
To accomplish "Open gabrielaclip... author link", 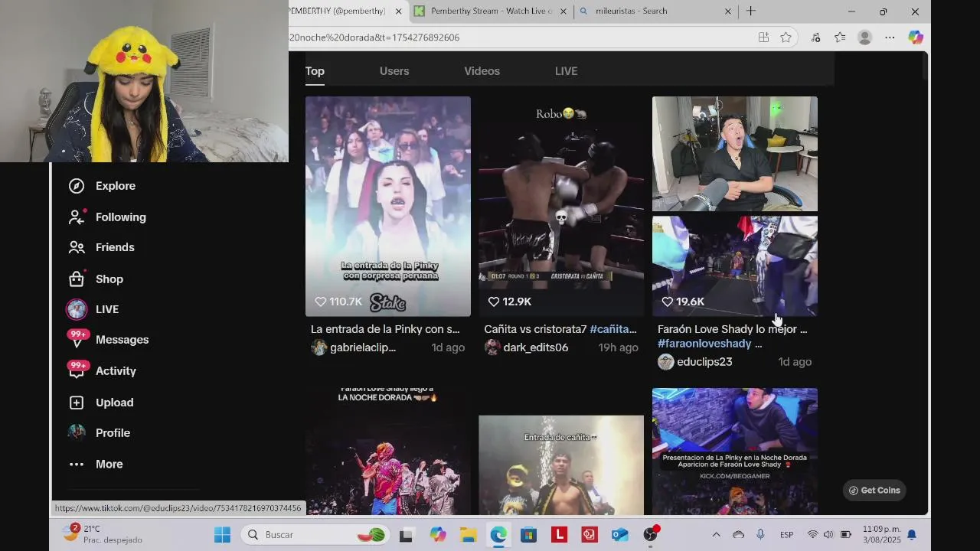I will [x=363, y=347].
